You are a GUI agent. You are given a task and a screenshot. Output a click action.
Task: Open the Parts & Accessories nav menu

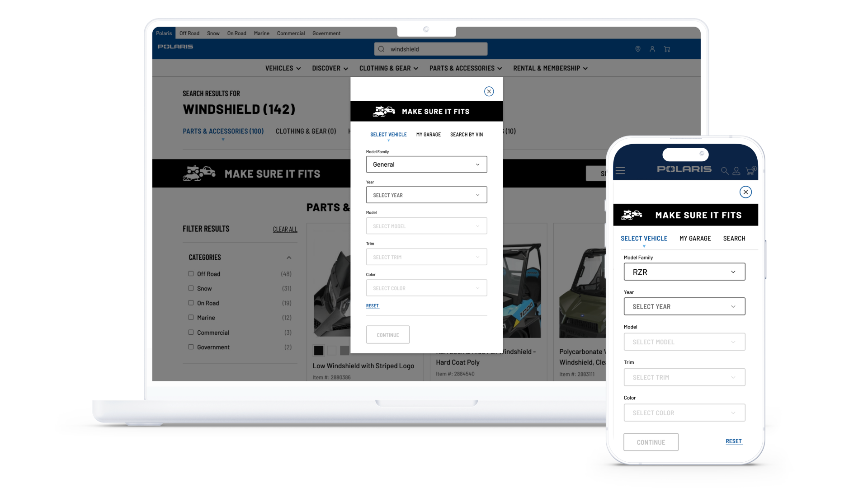(x=465, y=68)
